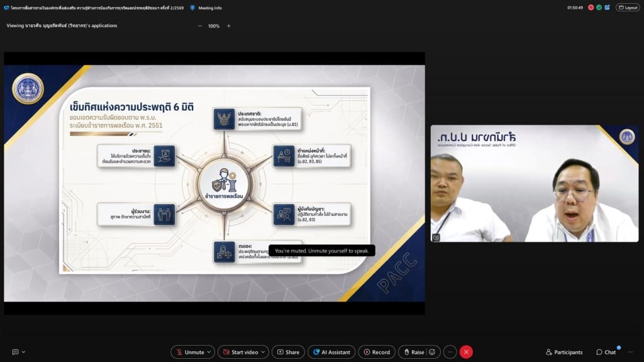Open the Participants panel
644x362 pixels.
click(564, 352)
